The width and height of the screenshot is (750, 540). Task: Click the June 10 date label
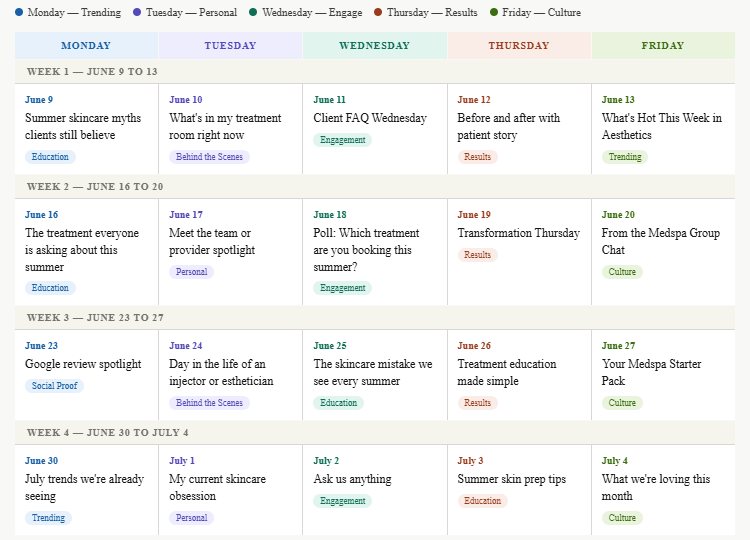click(186, 99)
